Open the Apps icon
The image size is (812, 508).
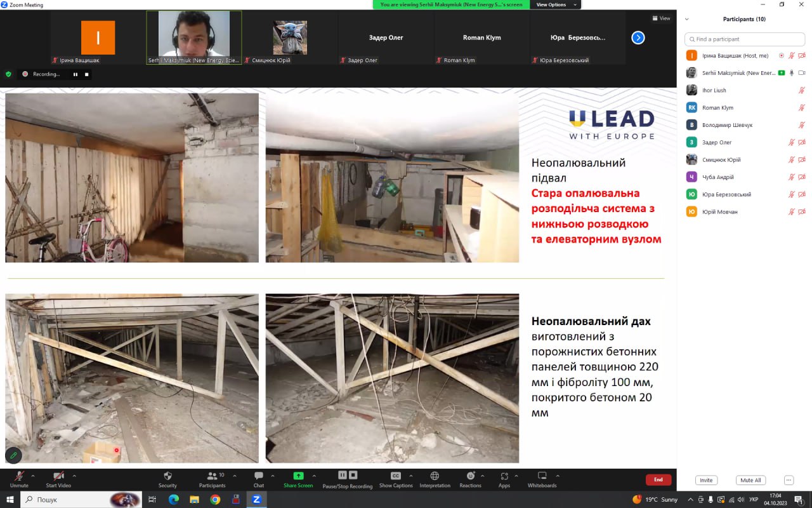pos(504,476)
